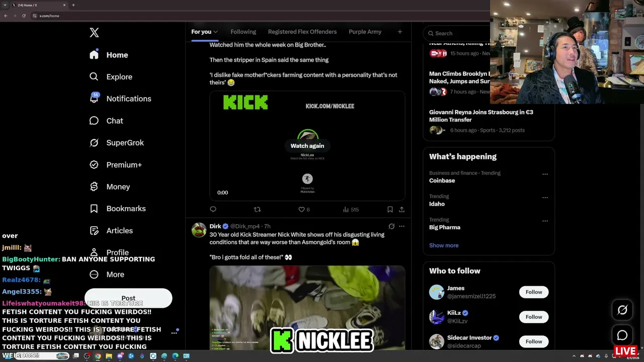
Task: Click the Articles sidebar icon
Action: (x=94, y=231)
